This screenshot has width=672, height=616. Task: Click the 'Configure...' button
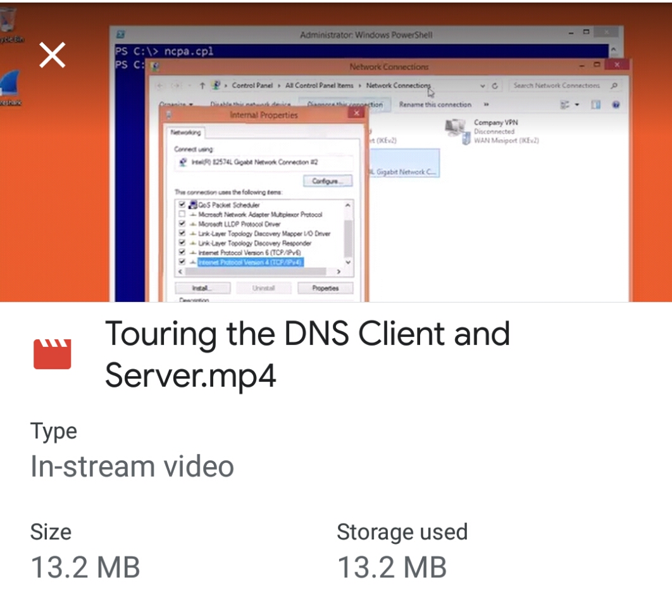point(328,181)
